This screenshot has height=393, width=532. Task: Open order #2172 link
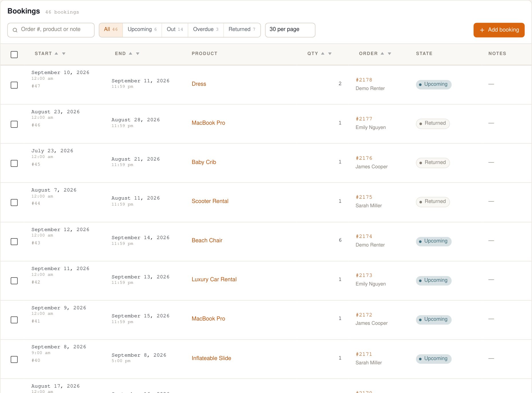tap(364, 315)
